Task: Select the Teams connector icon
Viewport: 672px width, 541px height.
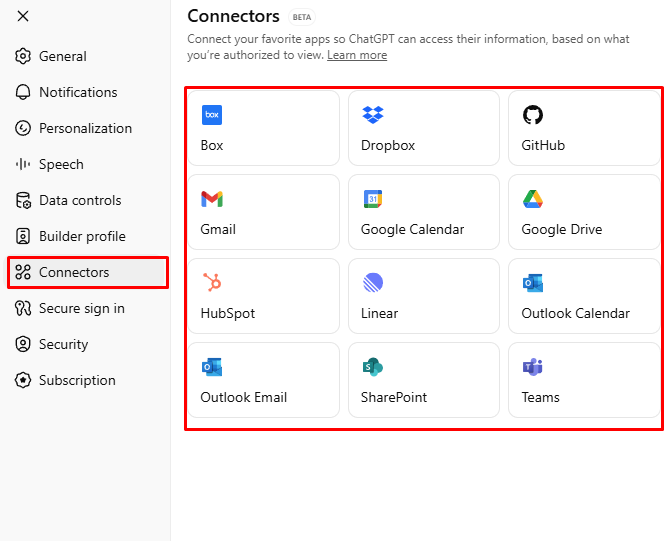Action: 533,367
